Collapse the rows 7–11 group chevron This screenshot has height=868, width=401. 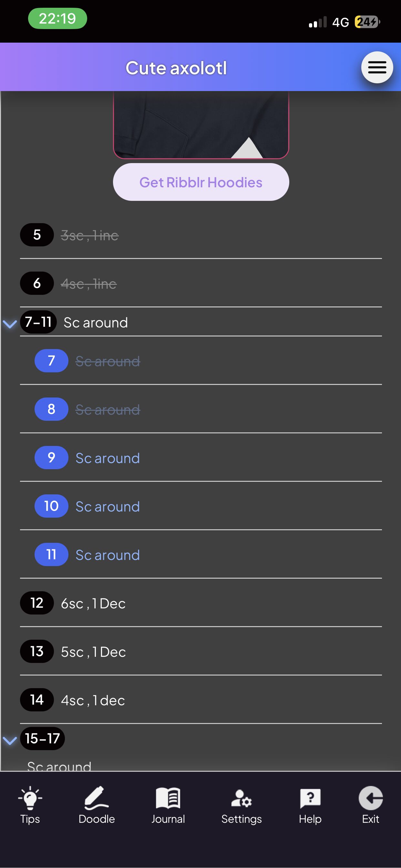click(x=10, y=324)
